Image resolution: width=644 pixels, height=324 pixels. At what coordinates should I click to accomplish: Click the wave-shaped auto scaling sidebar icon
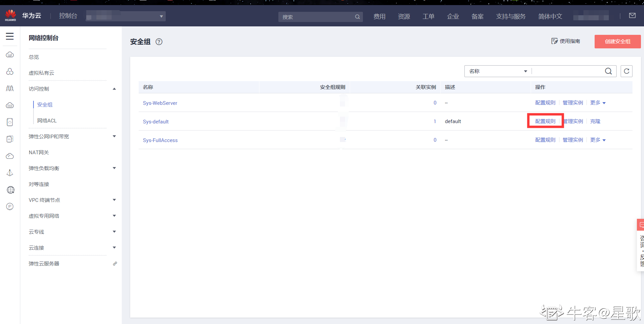point(10,88)
